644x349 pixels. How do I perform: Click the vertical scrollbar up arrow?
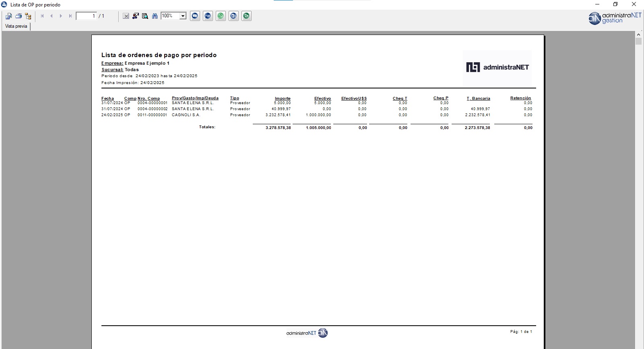pos(638,35)
